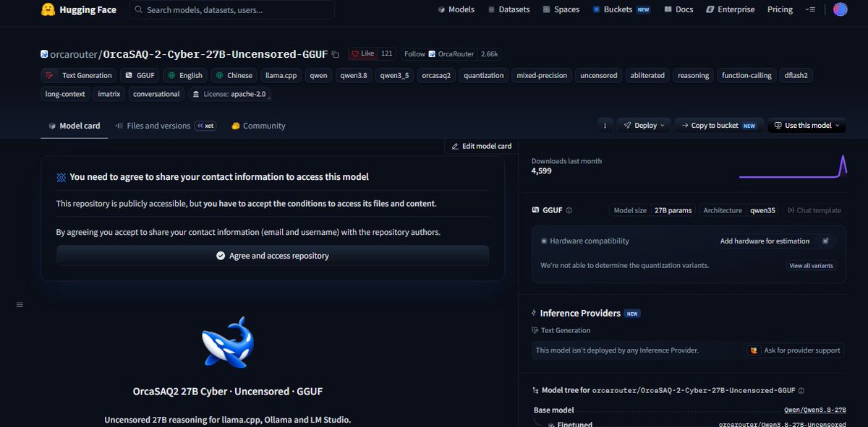Click the llama.cpp tag

click(x=279, y=75)
